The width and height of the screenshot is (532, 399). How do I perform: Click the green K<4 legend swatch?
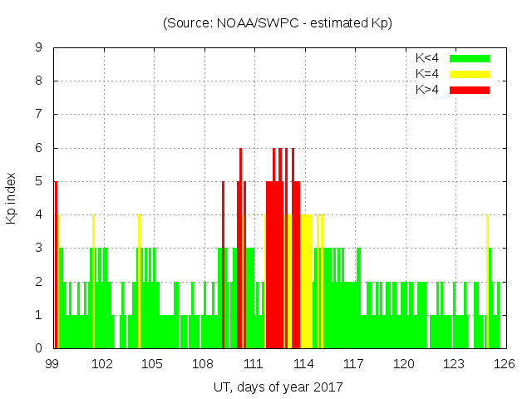click(x=470, y=58)
